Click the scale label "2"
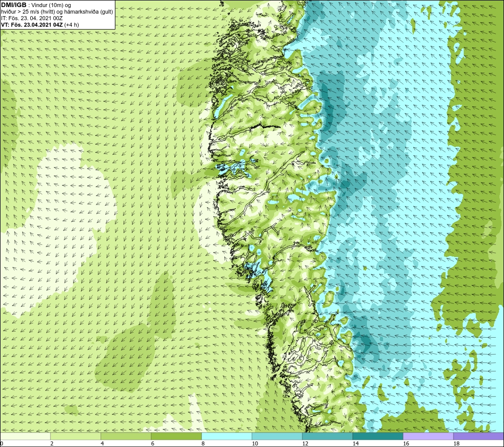This screenshot has height=447, width=504. click(52, 443)
